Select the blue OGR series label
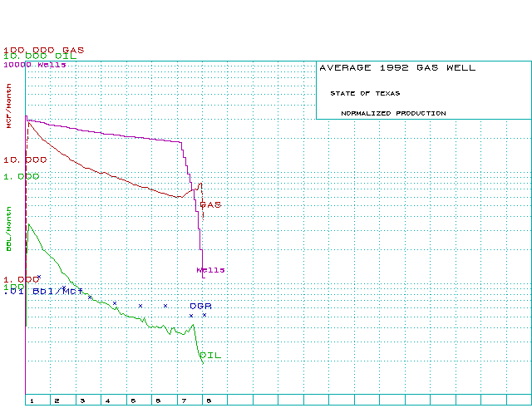Screen dimensions: 532x408 pos(200,306)
